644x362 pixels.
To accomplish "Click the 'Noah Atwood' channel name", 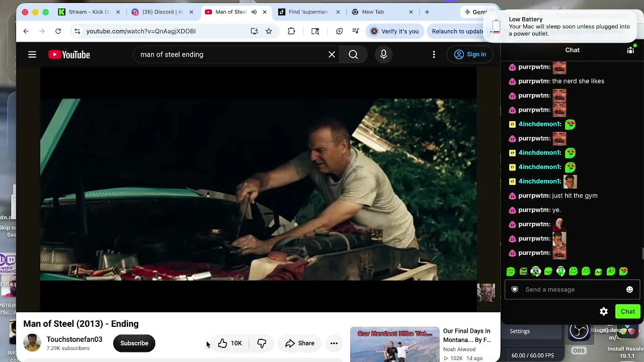I will tap(459, 349).
